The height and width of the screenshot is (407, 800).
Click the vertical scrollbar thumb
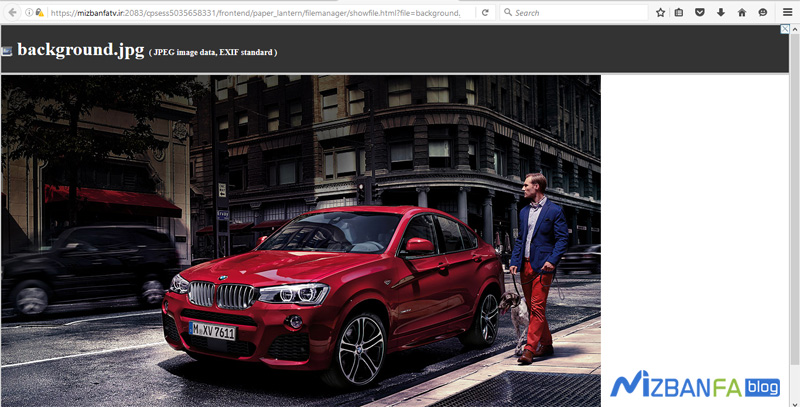[x=795, y=199]
